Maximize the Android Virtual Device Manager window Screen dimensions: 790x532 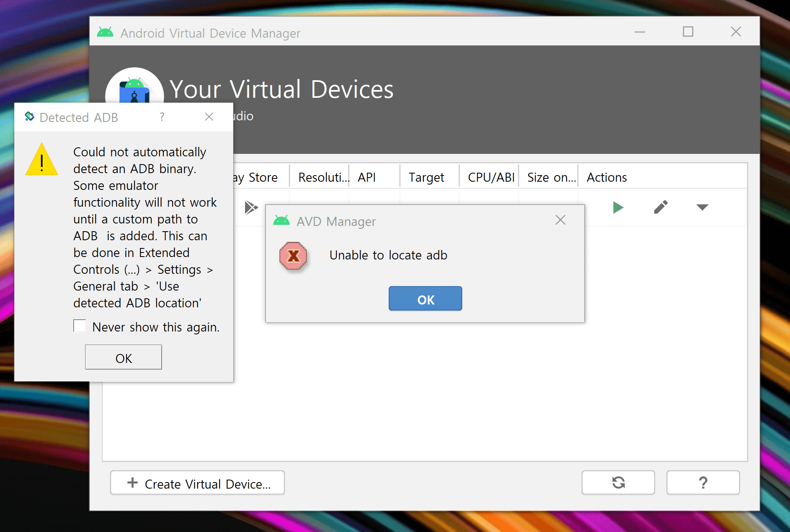(x=688, y=32)
